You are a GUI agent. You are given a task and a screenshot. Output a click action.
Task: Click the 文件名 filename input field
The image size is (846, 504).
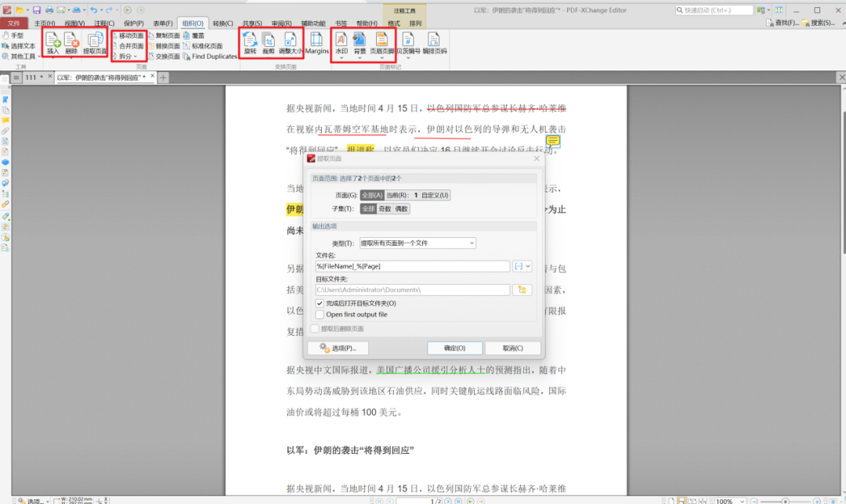(x=413, y=266)
